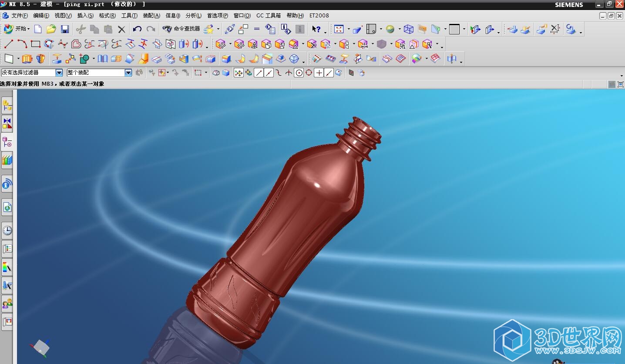Screen dimensions: 625x364
Task: Expand the 开始 Start dropdown arrow
Action: (x=29, y=29)
